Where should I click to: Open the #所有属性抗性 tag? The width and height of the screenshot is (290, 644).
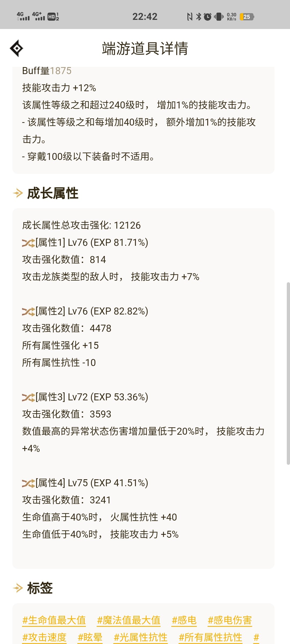tap(211, 638)
